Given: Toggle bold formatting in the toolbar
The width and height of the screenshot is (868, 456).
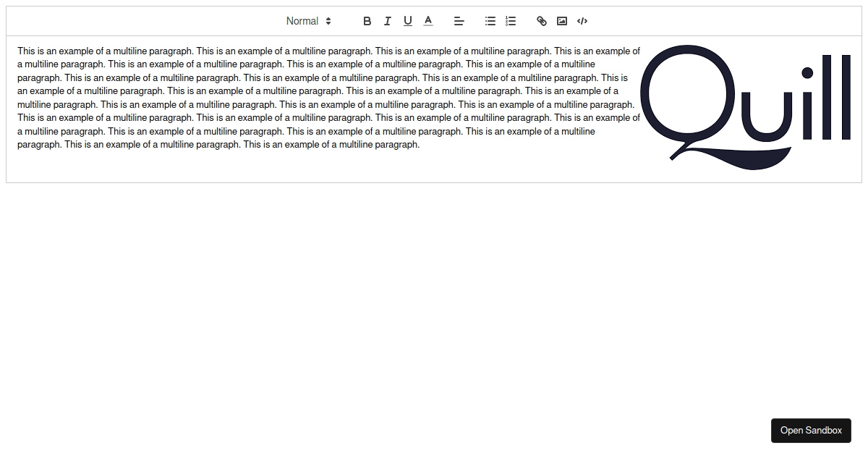Looking at the screenshot, I should pyautogui.click(x=367, y=21).
